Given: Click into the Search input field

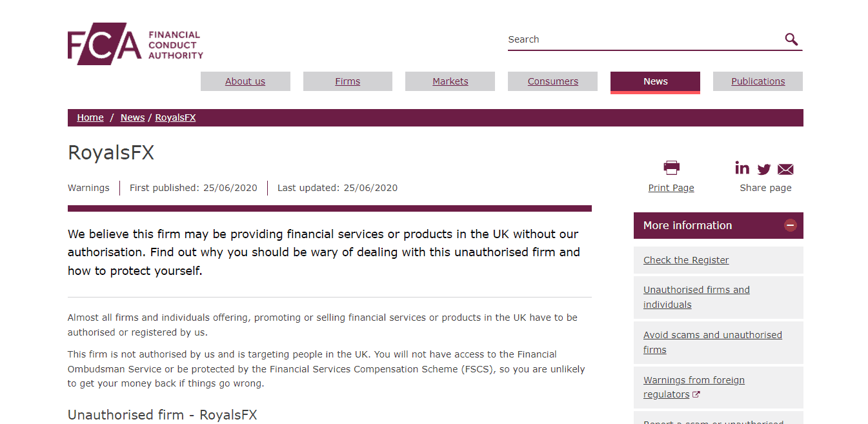Looking at the screenshot, I should pos(642,39).
